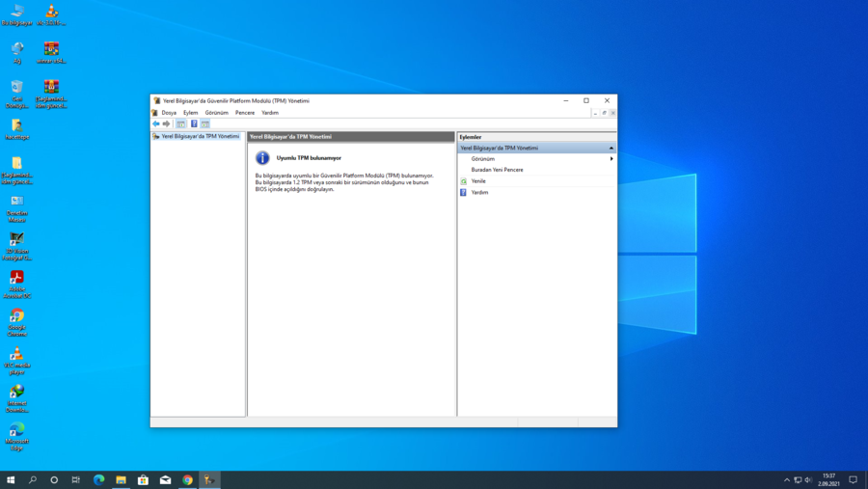Expand the Görünüm submenu arrow
Image resolution: width=868 pixels, height=489 pixels.
(611, 159)
